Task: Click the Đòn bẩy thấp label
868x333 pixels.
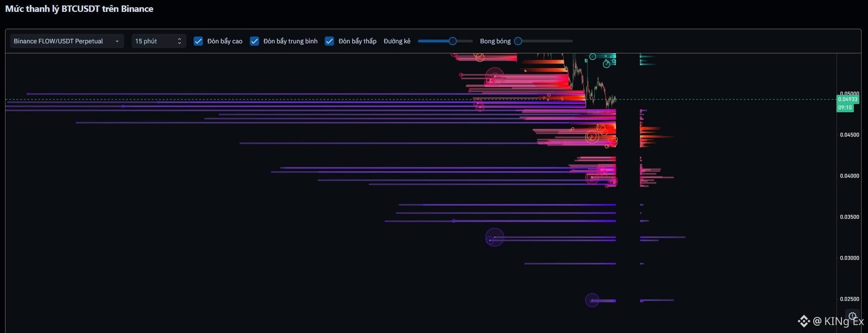Action: [357, 41]
